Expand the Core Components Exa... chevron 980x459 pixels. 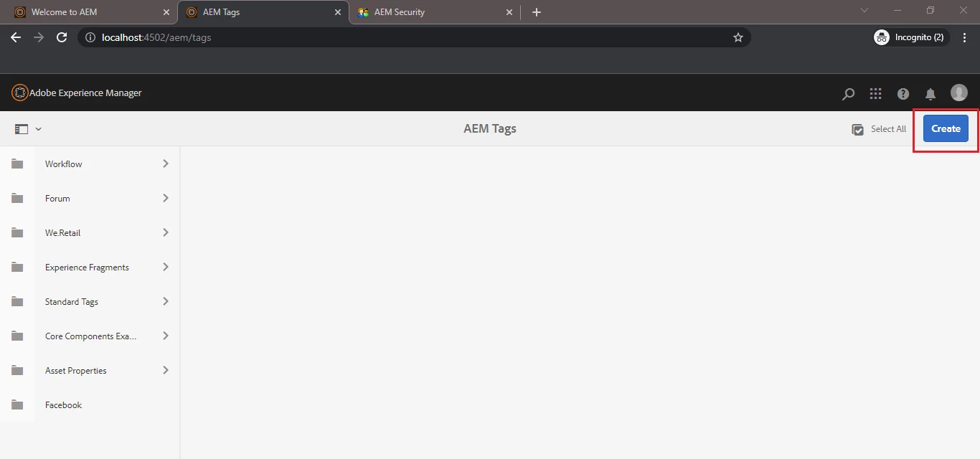tap(166, 336)
